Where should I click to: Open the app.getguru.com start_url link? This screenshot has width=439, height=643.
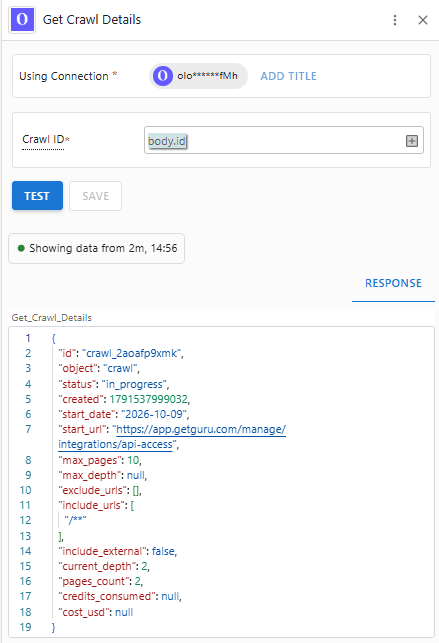(x=201, y=429)
